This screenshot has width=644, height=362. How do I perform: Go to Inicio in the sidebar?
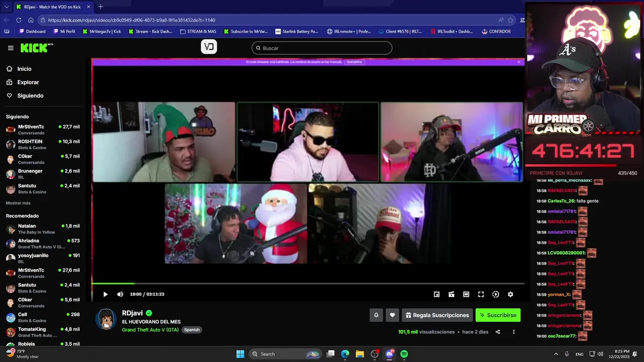[24, 69]
